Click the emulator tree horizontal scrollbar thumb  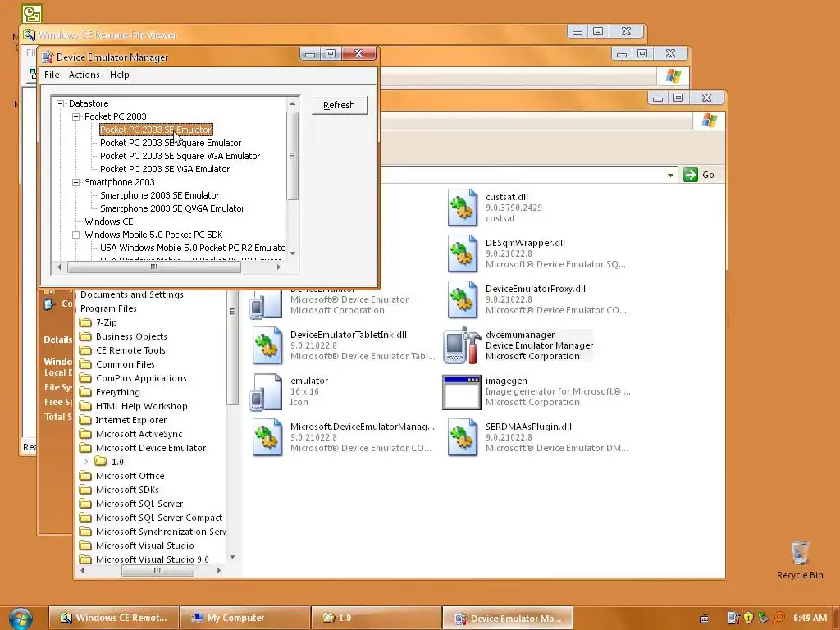(154, 267)
